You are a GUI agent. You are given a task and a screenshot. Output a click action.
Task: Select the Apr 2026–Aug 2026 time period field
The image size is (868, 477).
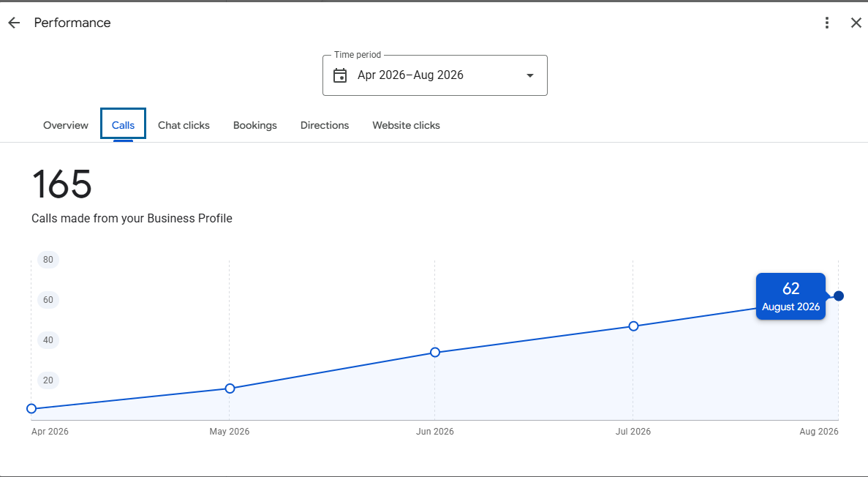[x=434, y=75]
